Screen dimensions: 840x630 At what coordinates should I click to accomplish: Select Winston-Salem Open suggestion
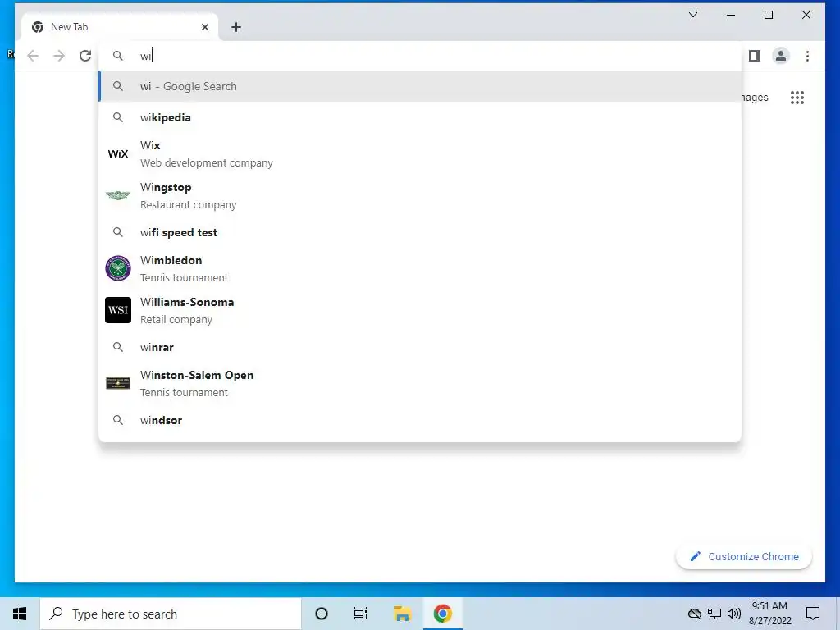(x=420, y=384)
